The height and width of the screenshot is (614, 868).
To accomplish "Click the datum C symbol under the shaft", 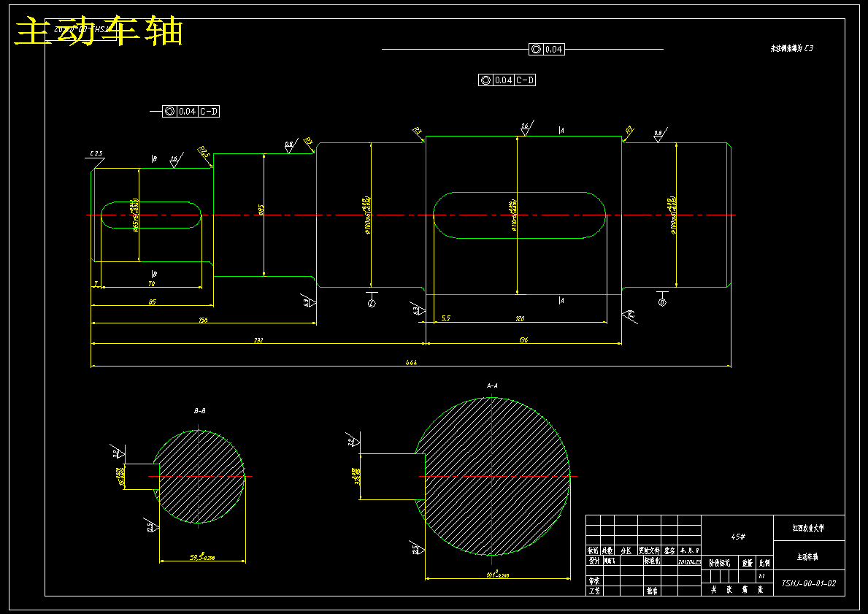I will pyautogui.click(x=372, y=299).
